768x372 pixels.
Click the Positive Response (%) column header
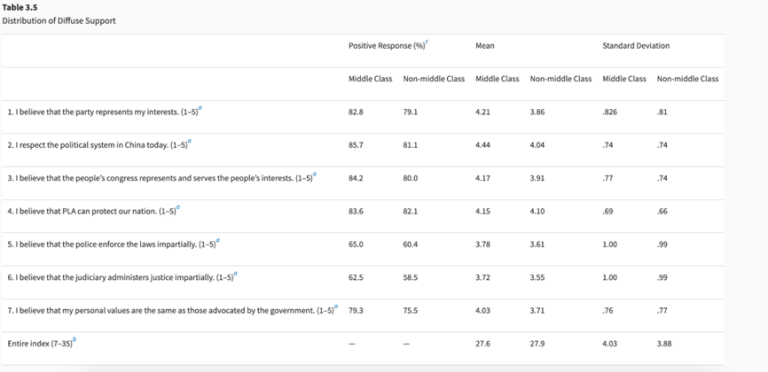click(386, 46)
